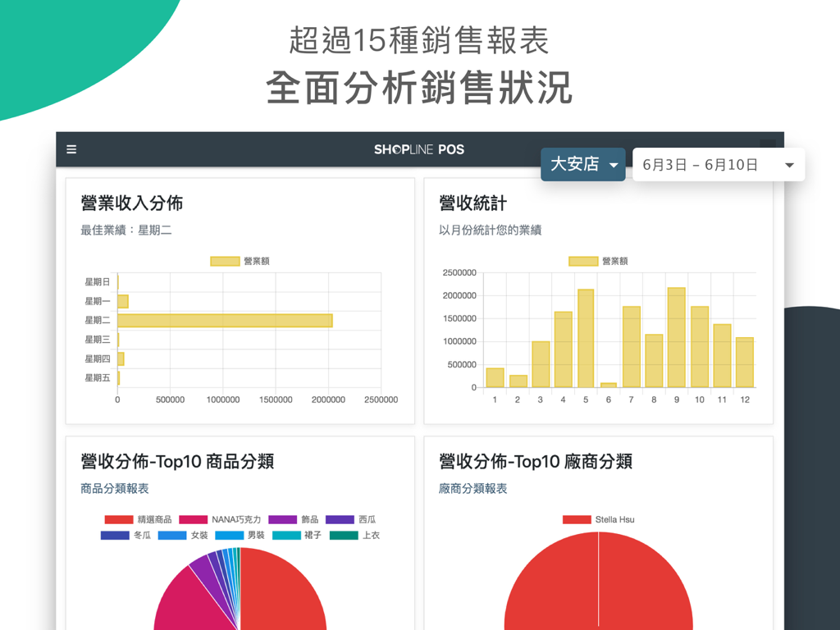Click the SHOPLINE POS logo
Viewport: 840px width, 630px height.
pos(419,149)
